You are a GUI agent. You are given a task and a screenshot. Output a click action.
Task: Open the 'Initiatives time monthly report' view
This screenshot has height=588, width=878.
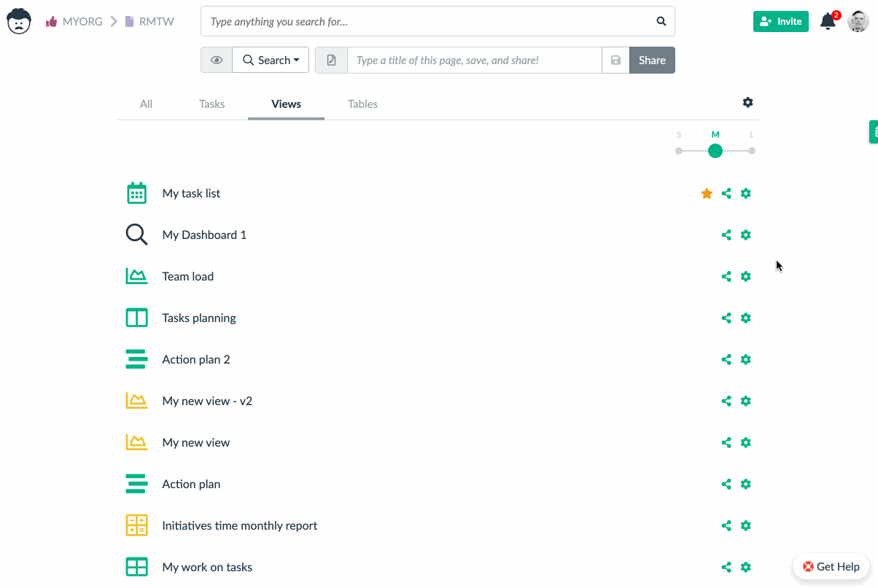(239, 525)
